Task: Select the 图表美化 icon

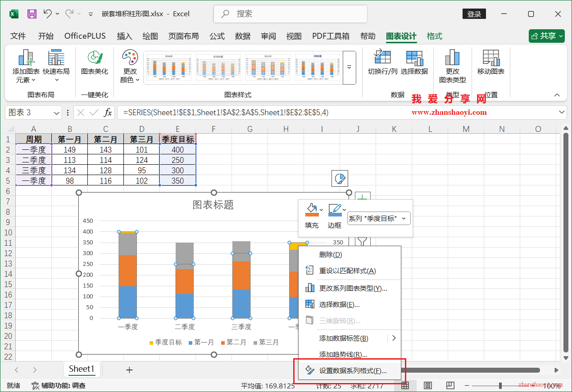Action: coord(91,65)
